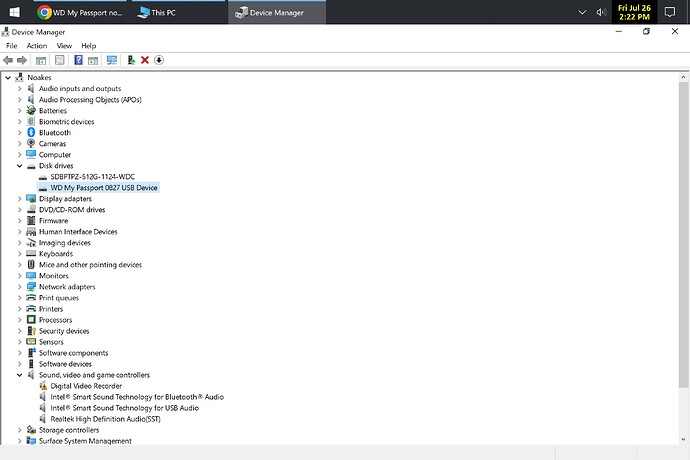Click the Processors category icon
690x460 pixels.
click(31, 320)
